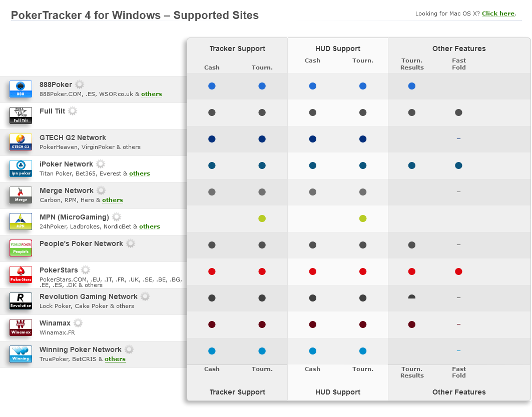Click the ipn poker logo icon

[21, 168]
